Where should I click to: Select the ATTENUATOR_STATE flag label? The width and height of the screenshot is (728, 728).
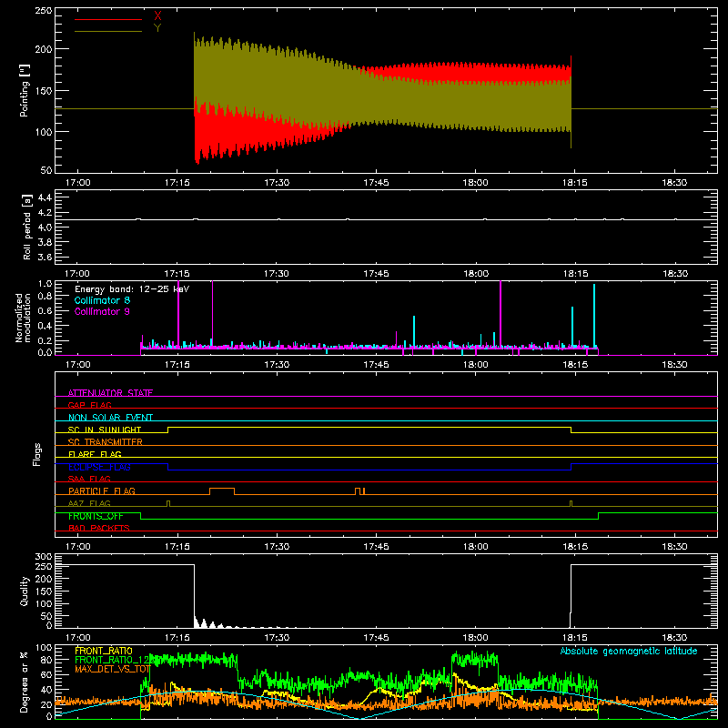point(110,393)
